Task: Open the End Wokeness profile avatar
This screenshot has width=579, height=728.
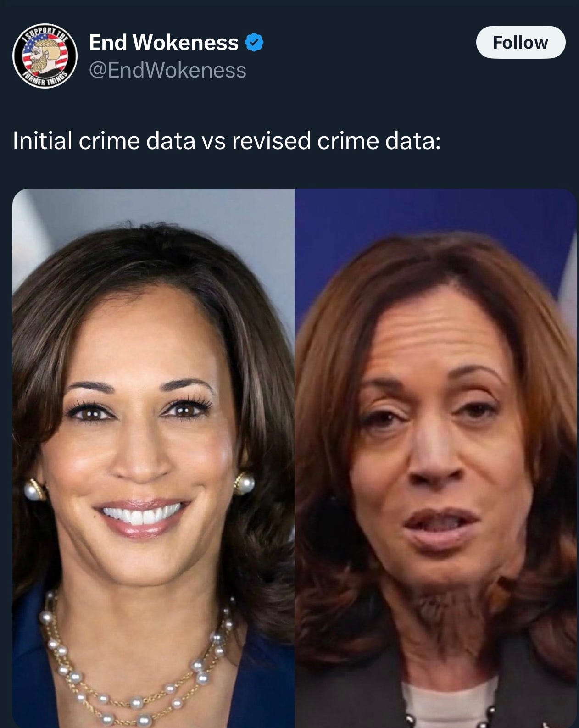Action: point(45,56)
